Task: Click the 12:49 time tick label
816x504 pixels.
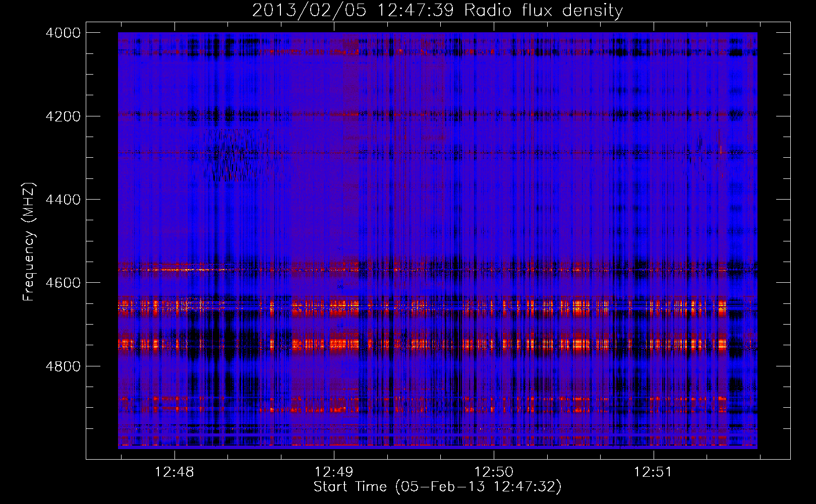Action: pos(333,472)
